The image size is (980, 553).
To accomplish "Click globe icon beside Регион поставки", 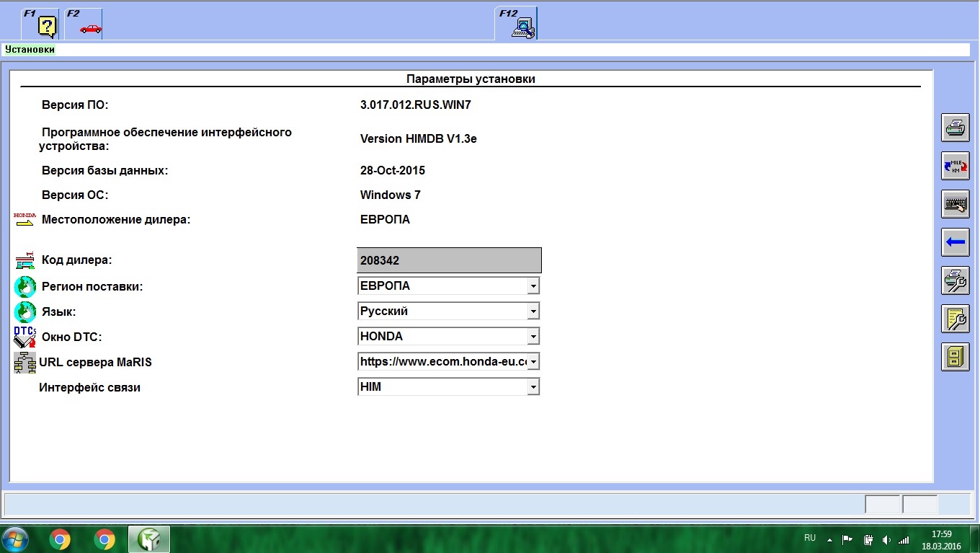I will point(24,287).
